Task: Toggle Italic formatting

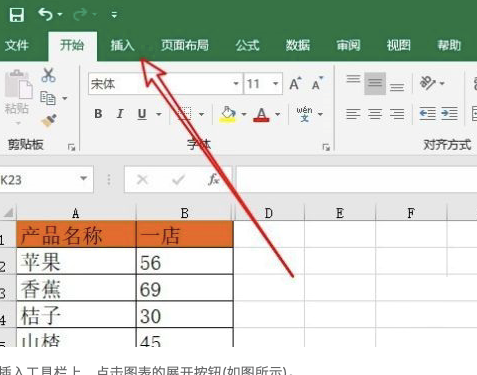Action: (x=120, y=114)
